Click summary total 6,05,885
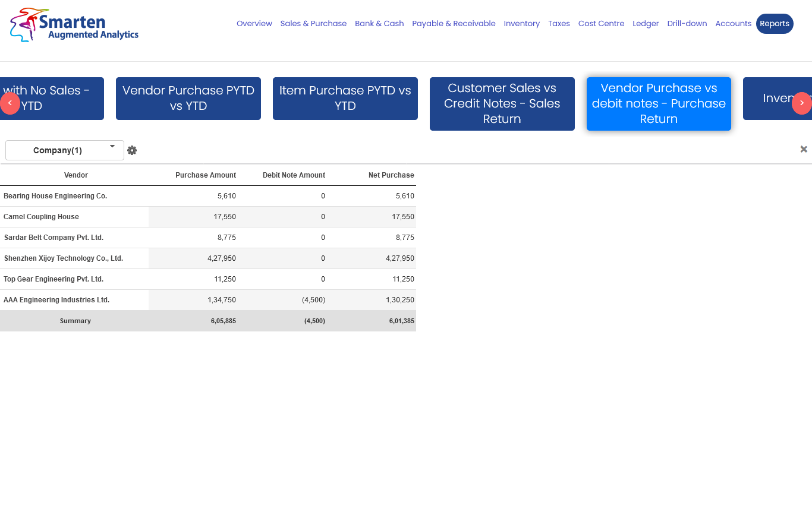This screenshot has width=812, height=512. [224, 321]
